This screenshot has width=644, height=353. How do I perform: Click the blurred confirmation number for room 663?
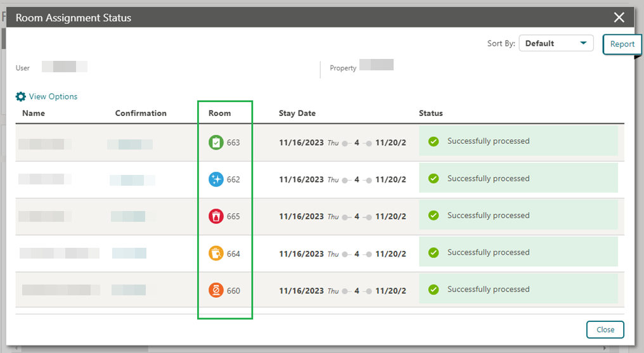[x=130, y=144]
